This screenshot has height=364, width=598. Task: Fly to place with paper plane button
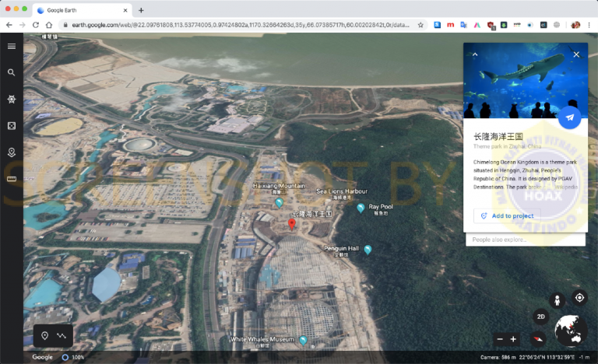(569, 117)
